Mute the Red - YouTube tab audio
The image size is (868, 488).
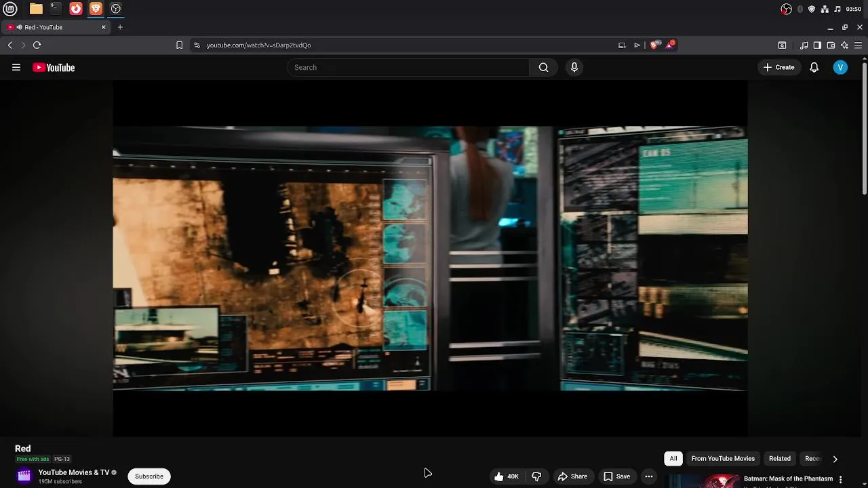click(19, 27)
